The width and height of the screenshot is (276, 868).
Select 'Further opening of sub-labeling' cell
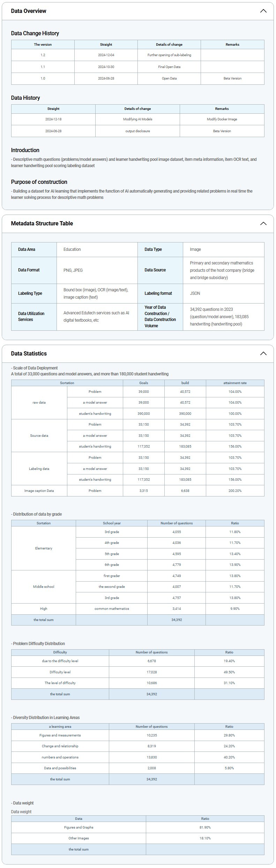coord(169,55)
